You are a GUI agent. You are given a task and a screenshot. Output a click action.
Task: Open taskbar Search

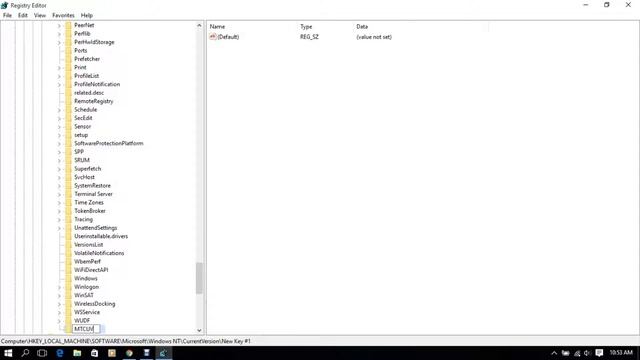pos(25,353)
